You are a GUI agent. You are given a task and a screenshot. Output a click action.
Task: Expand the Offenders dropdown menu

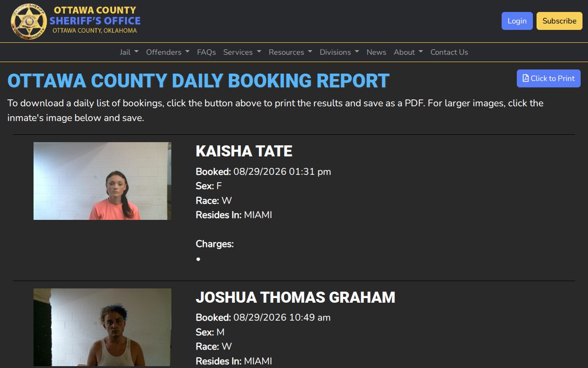(168, 52)
